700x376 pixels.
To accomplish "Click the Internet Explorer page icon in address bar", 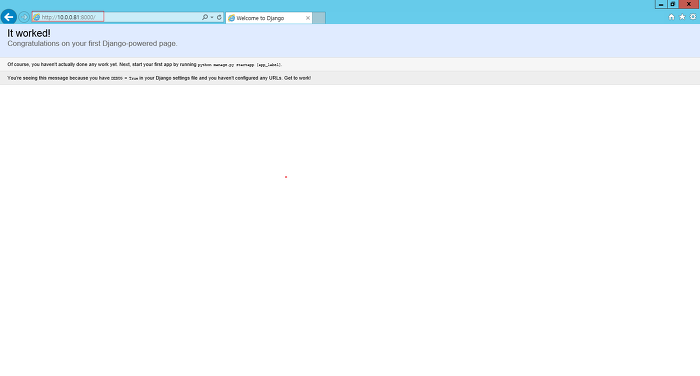I will (x=37, y=17).
